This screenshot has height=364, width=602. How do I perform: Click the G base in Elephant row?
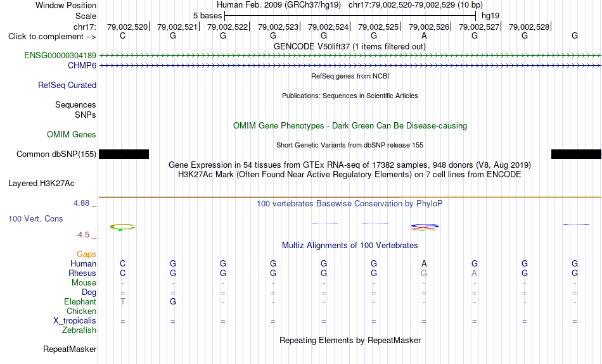tap(173, 301)
